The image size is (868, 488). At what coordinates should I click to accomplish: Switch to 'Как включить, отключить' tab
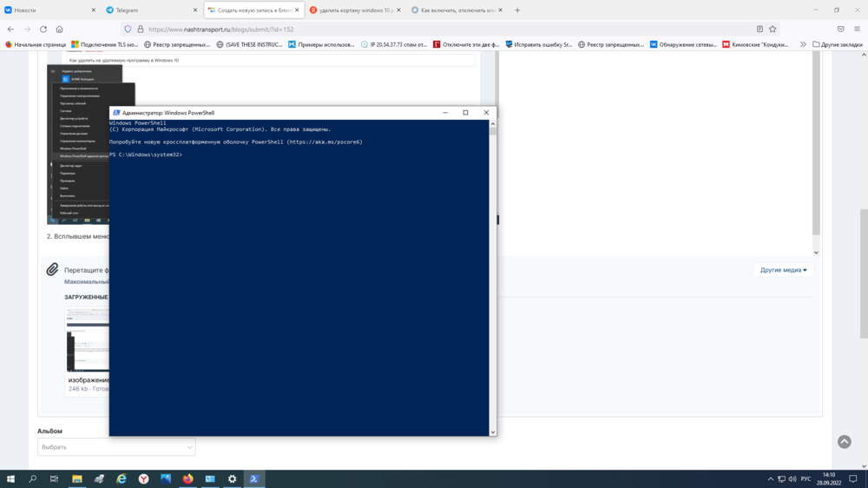tap(456, 10)
